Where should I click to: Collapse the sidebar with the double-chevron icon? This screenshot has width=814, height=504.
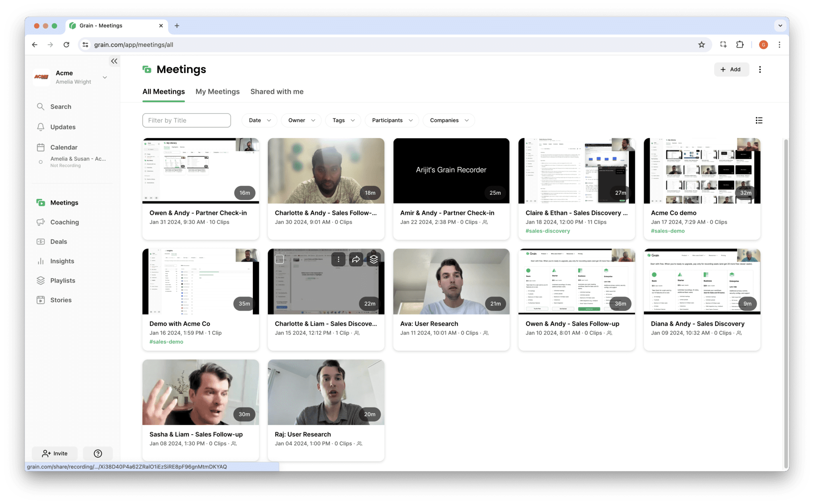pos(114,61)
